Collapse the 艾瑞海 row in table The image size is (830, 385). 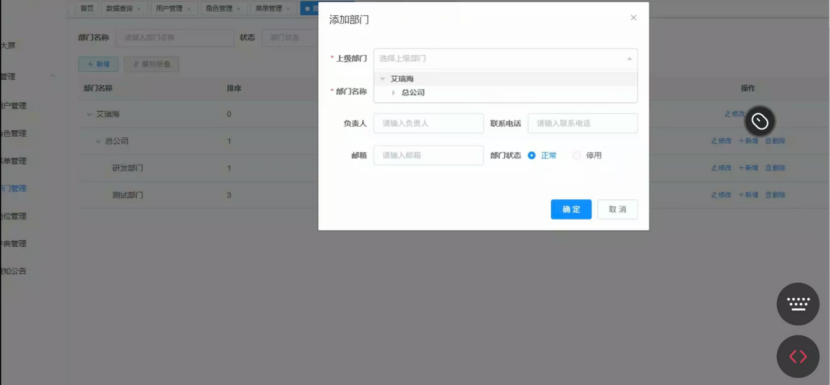[89, 114]
